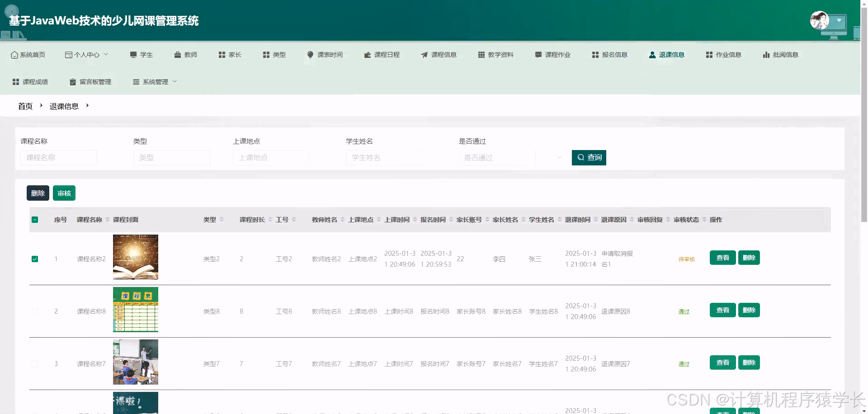This screenshot has height=414, width=868.
Task: Open the 课程名称8 timetable cover thumbnail
Action: coord(136,310)
